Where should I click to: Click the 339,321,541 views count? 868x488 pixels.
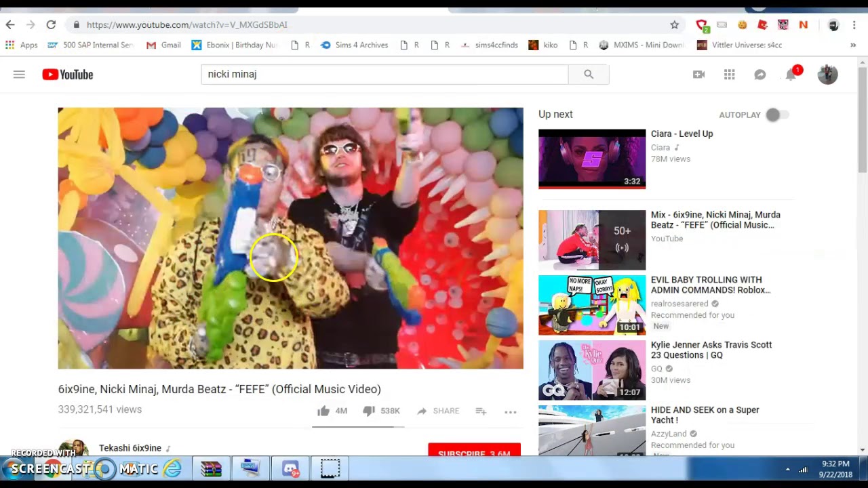click(100, 409)
